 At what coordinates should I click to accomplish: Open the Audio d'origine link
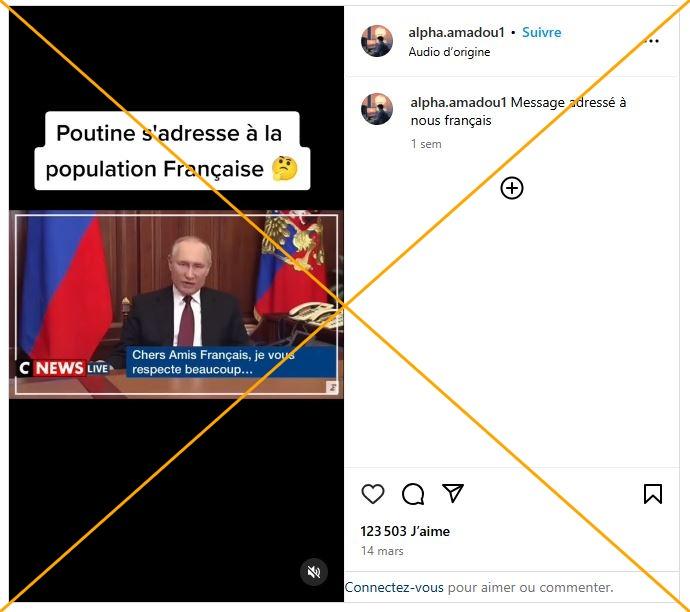(449, 52)
